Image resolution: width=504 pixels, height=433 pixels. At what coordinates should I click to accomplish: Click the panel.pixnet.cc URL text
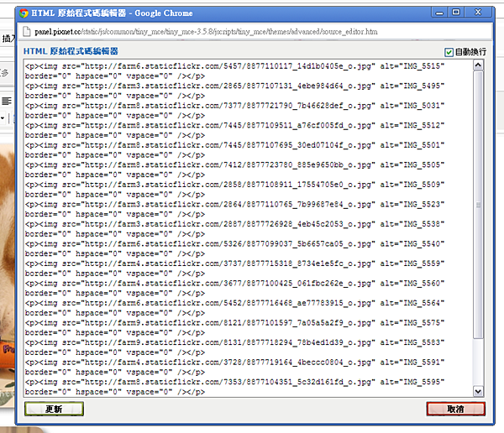(206, 32)
